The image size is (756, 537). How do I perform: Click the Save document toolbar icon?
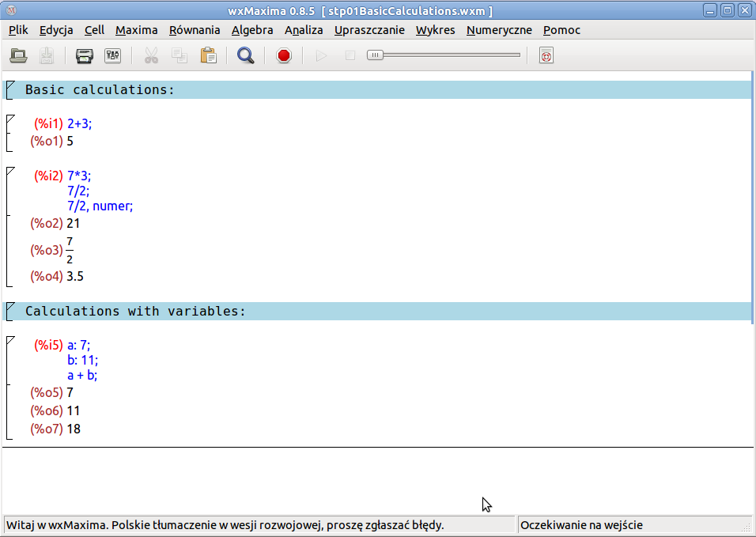point(47,55)
